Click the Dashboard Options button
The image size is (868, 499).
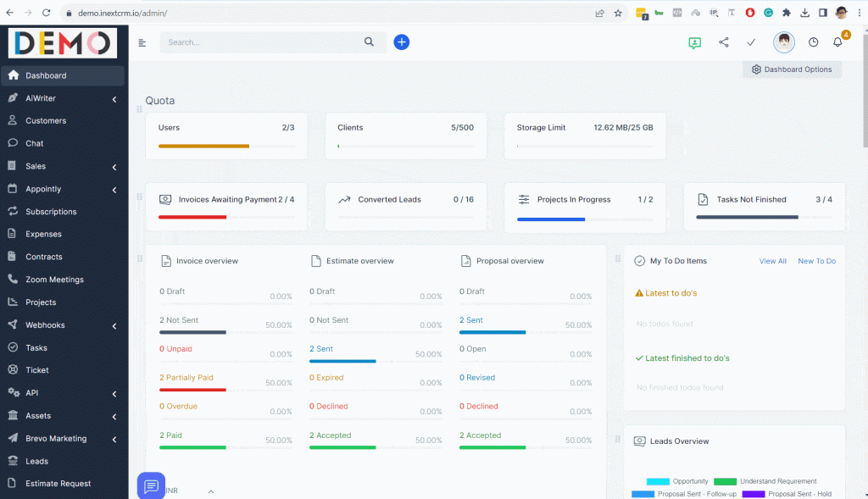coord(792,69)
